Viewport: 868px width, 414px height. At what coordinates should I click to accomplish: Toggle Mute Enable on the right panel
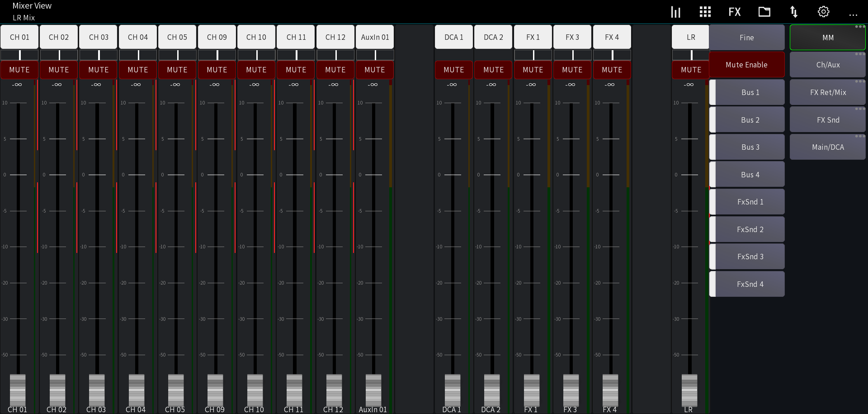(x=746, y=64)
